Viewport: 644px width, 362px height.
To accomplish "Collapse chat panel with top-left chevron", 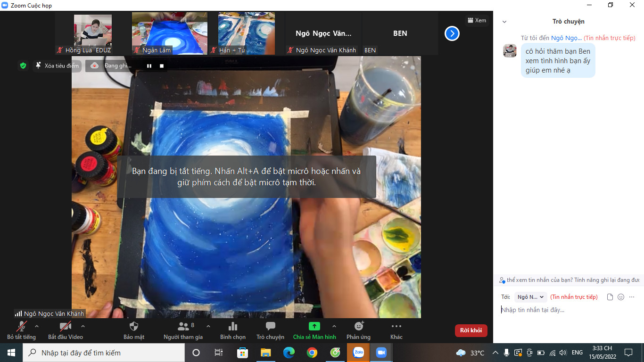I will [504, 22].
